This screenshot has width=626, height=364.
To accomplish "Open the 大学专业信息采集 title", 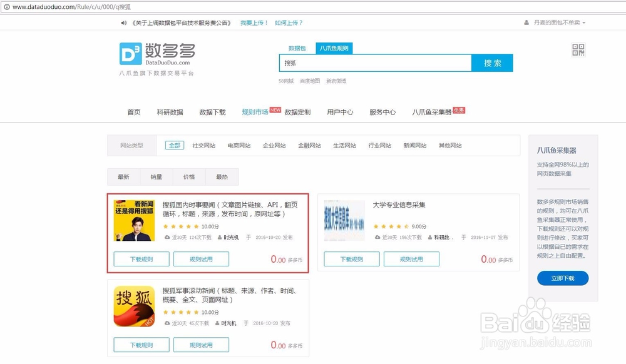I will pos(399,205).
